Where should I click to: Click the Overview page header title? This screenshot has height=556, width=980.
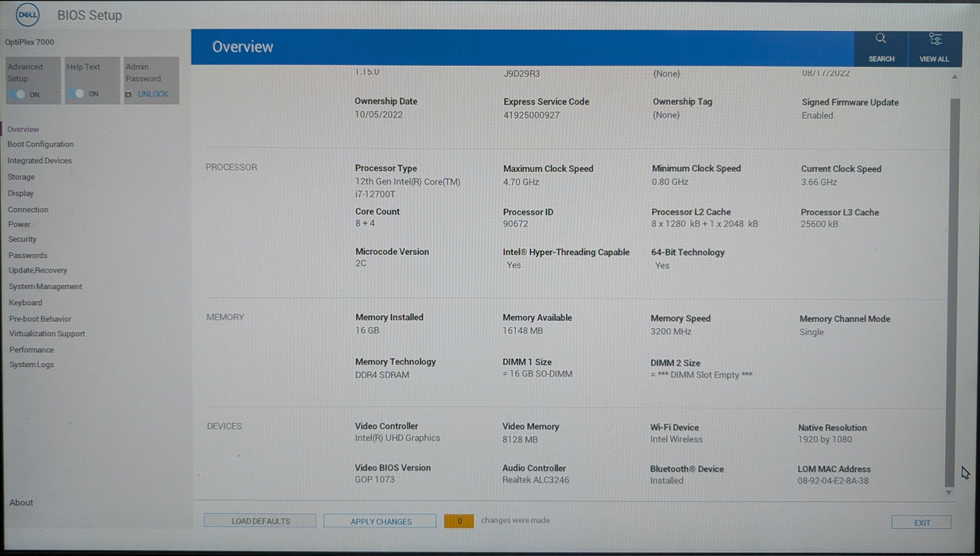[x=242, y=47]
